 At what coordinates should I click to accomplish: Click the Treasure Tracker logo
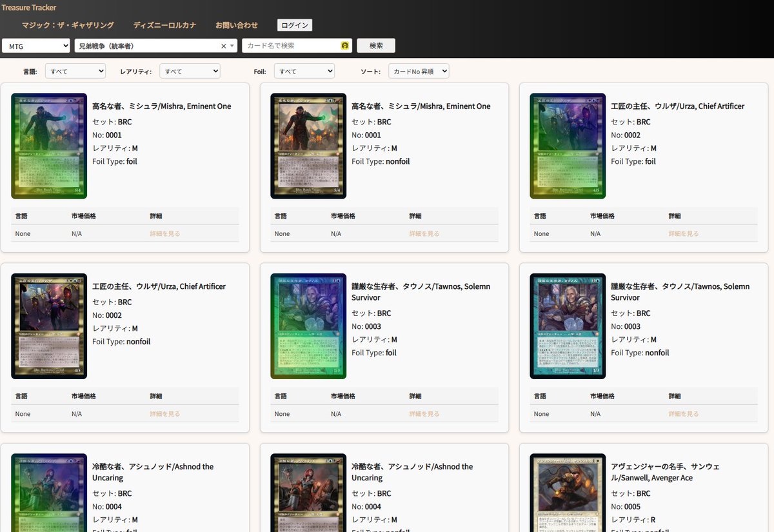click(x=28, y=8)
